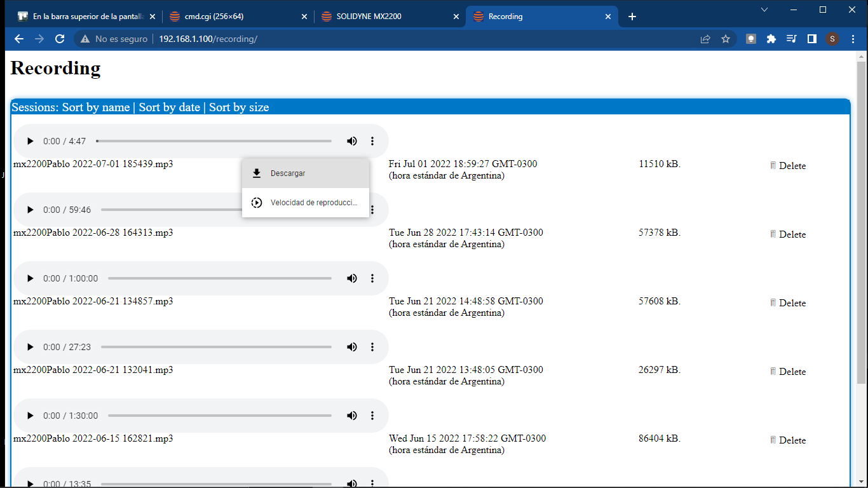The width and height of the screenshot is (868, 488).
Task: Select the Recording browser tab
Action: pyautogui.click(x=541, y=17)
